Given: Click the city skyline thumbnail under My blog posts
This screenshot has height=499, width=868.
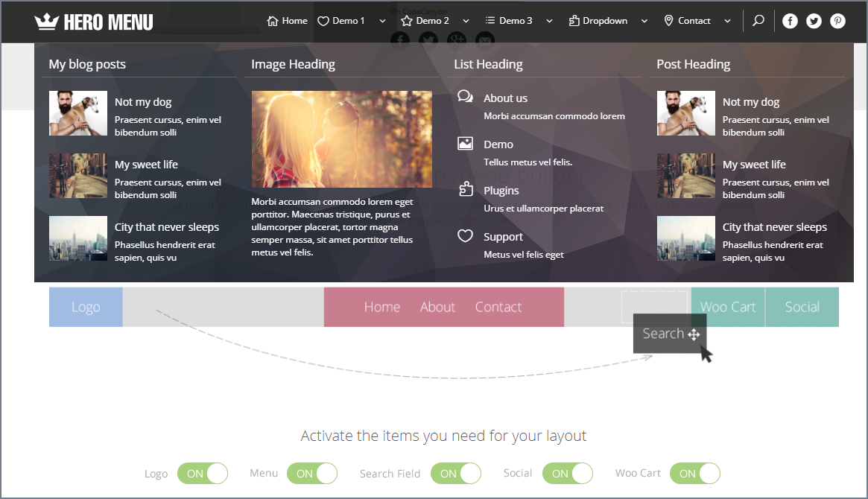Looking at the screenshot, I should (x=78, y=238).
